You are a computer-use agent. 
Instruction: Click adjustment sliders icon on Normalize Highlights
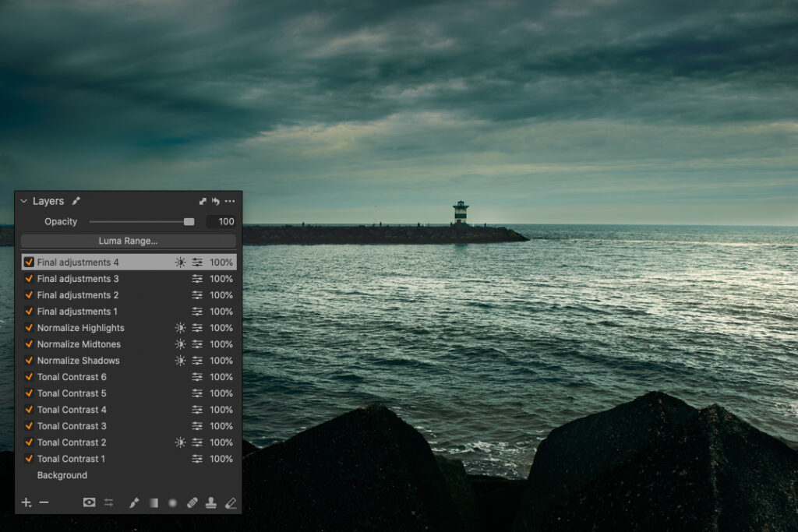pos(197,328)
